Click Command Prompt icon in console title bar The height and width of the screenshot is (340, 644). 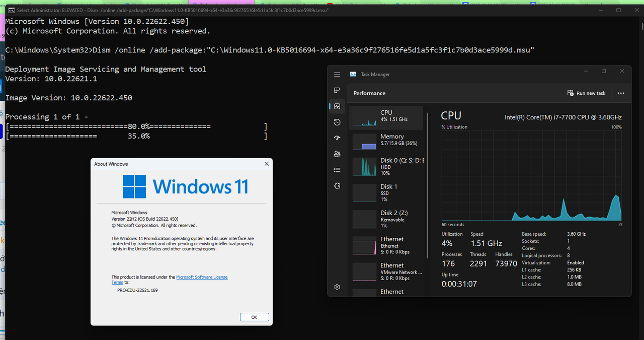[x=11, y=10]
